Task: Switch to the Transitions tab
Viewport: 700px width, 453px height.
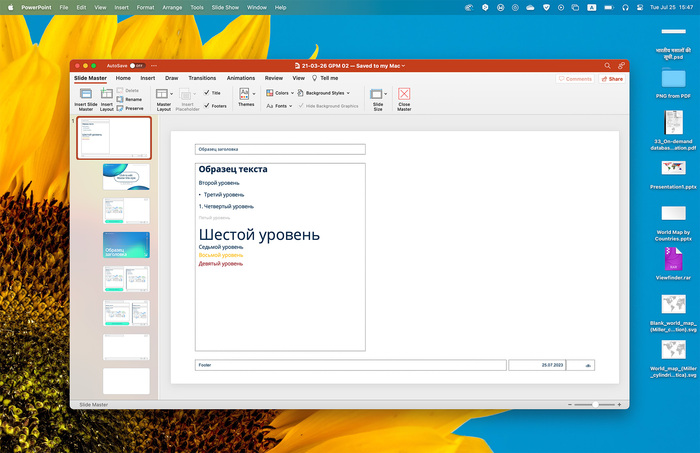Action: pyautogui.click(x=202, y=78)
